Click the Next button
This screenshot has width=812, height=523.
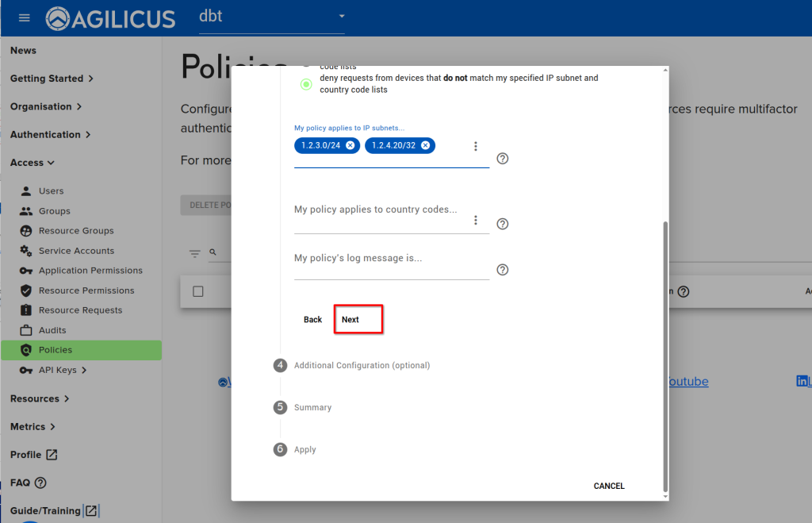coord(350,320)
